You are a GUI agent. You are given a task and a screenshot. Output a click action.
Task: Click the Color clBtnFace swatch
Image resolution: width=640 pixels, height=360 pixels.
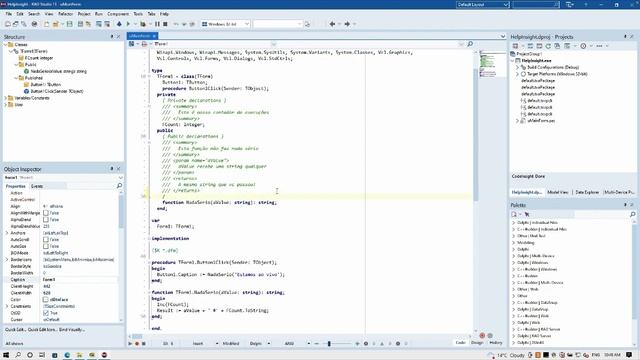pos(46,300)
